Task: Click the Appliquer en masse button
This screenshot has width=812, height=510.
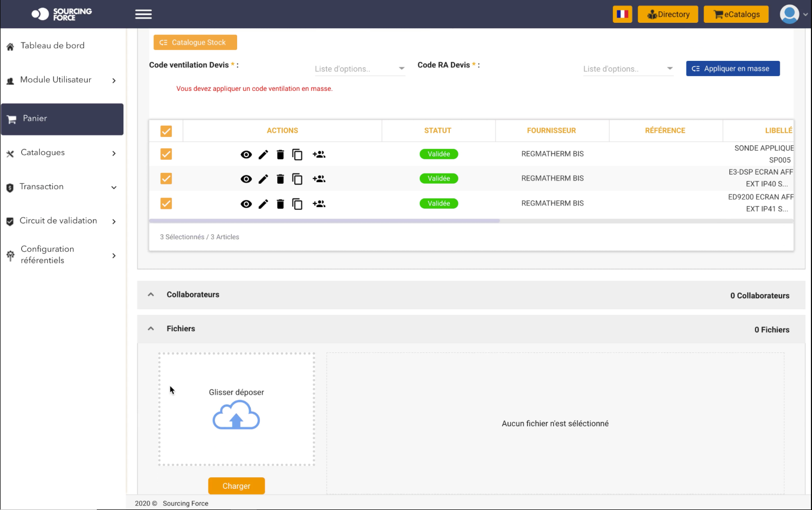Action: click(733, 69)
